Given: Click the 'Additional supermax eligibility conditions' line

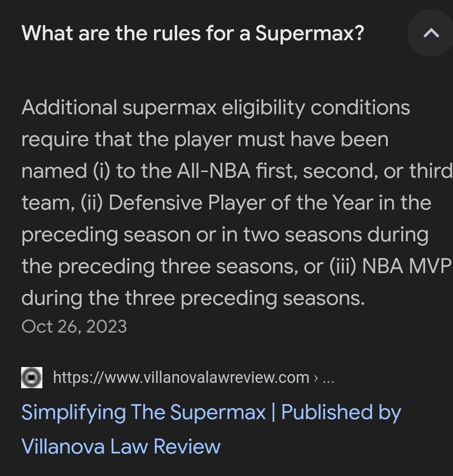Looking at the screenshot, I should coord(215,107).
